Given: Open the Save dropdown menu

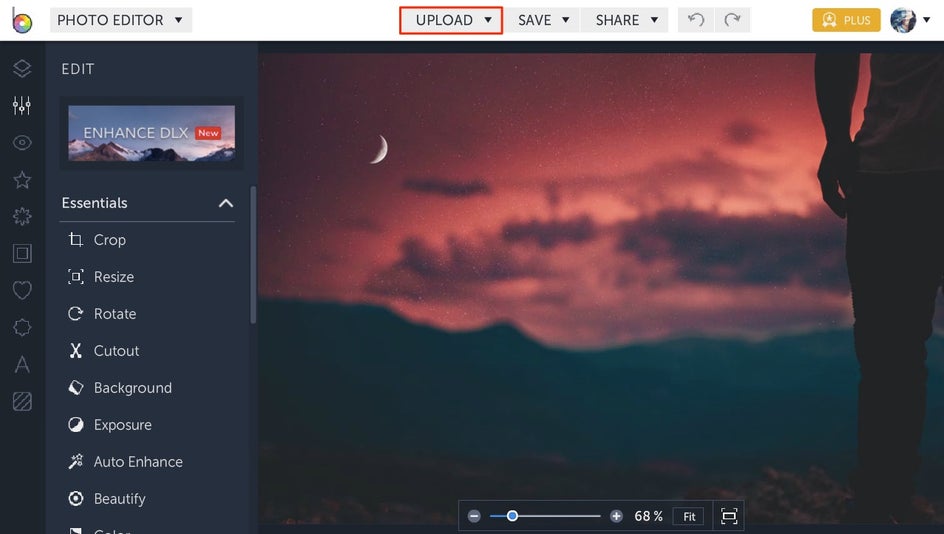Looking at the screenshot, I should (542, 20).
